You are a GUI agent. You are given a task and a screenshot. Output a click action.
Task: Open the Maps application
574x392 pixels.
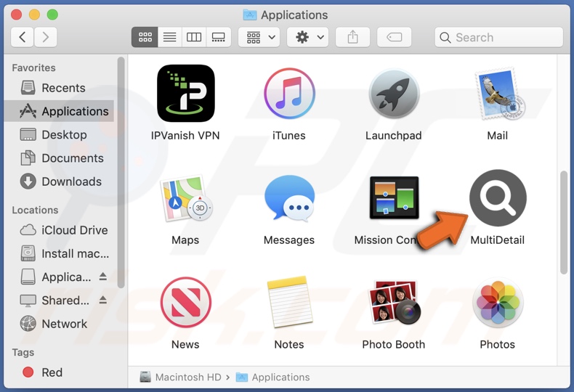coord(185,198)
